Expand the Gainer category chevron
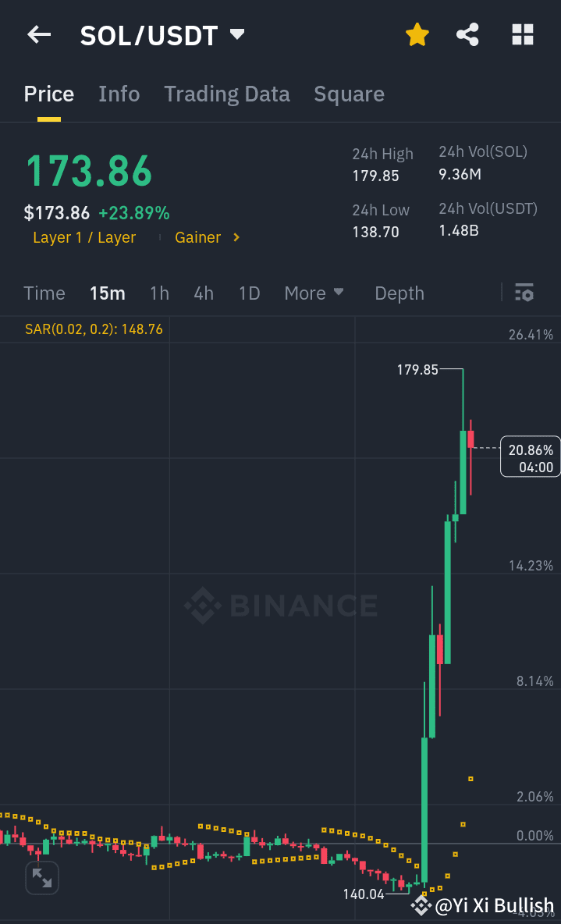The height and width of the screenshot is (924, 561). 235,237
